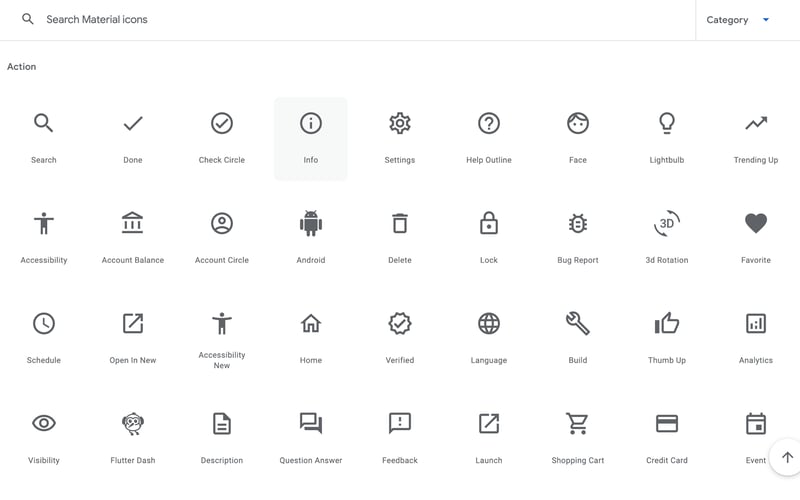Select the 3d Rotation icon

[x=667, y=223]
